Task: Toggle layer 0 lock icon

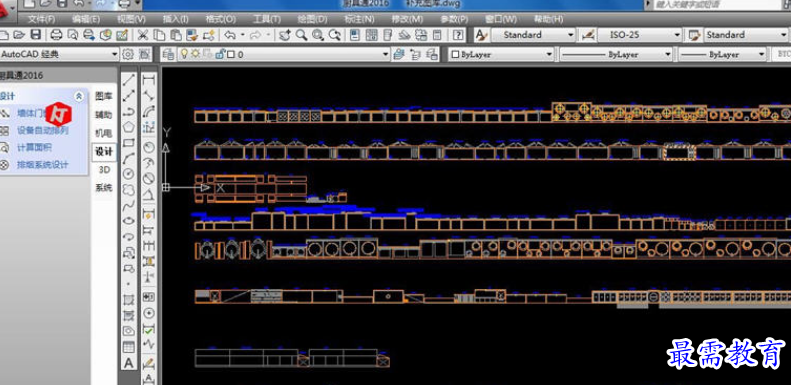Action: 220,54
